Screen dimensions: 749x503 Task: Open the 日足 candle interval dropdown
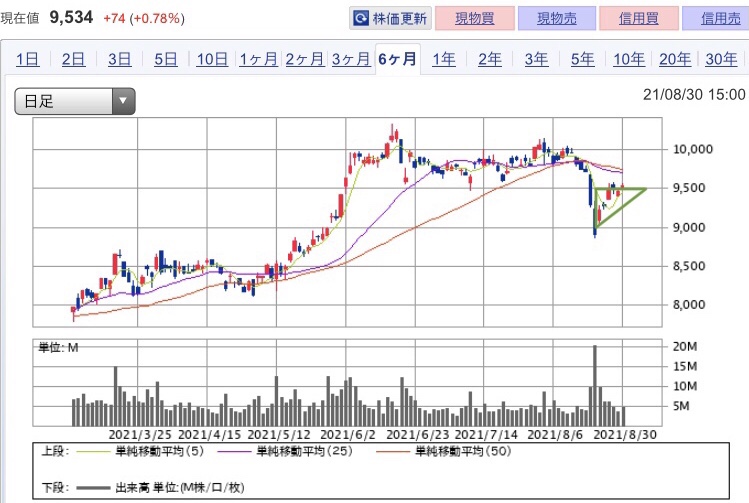pos(75,101)
